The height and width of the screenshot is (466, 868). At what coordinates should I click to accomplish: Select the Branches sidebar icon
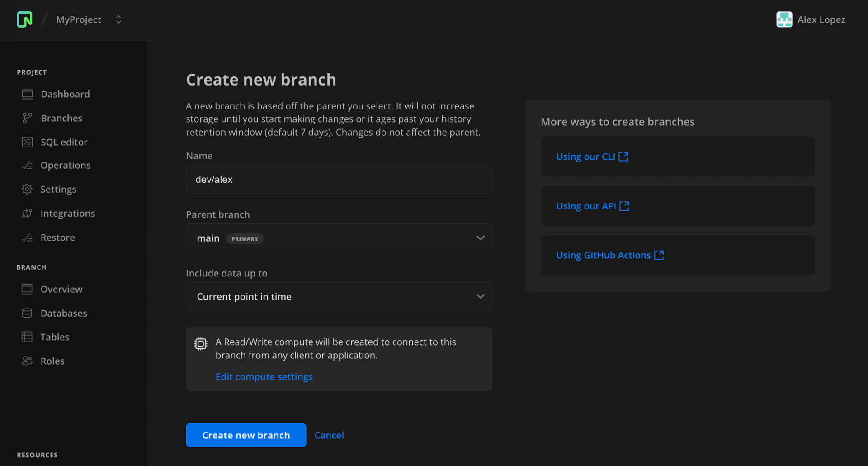click(x=28, y=118)
